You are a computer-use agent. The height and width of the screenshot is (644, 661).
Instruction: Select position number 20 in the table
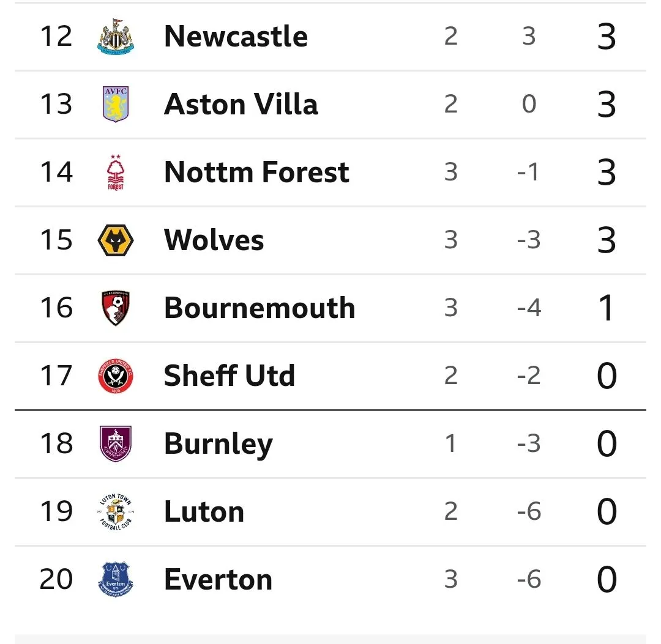click(x=56, y=580)
